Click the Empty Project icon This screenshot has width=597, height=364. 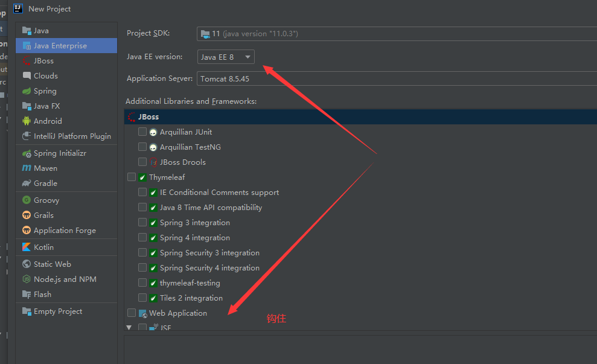tap(27, 311)
